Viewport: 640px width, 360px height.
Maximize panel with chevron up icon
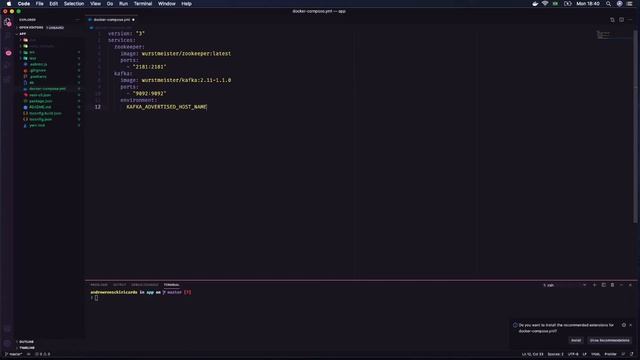pos(621,285)
